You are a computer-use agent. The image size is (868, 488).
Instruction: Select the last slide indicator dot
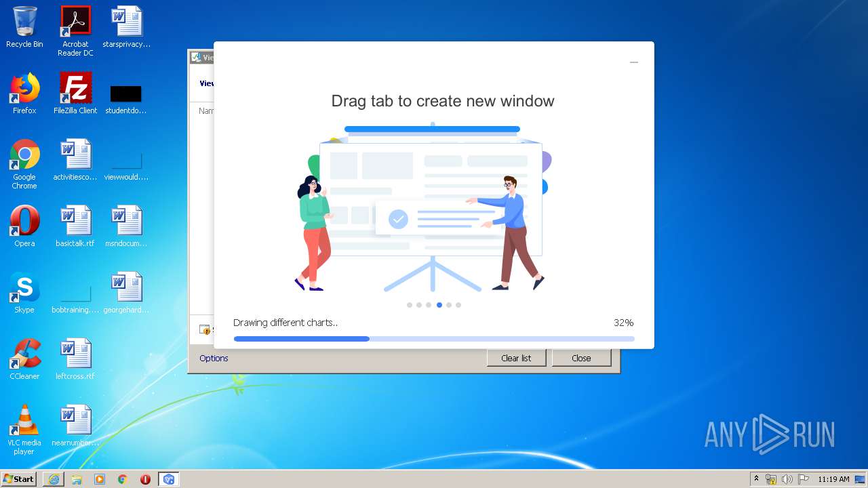click(458, 305)
